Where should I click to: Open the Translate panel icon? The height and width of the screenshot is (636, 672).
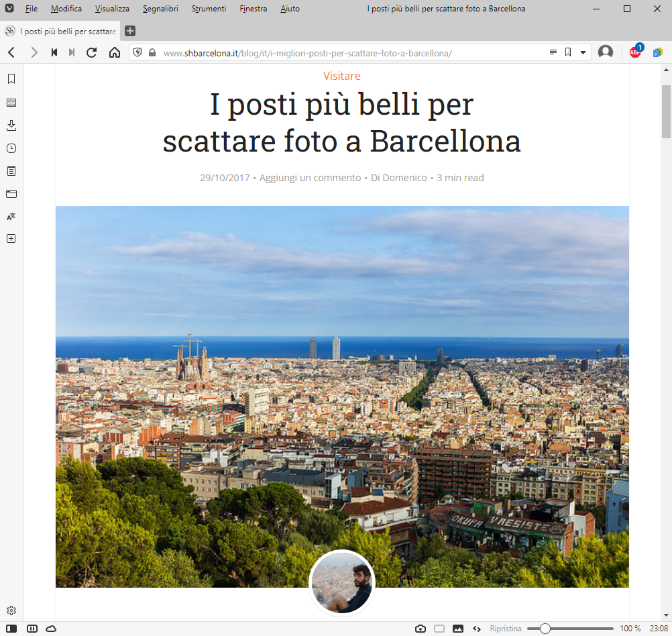(11, 217)
